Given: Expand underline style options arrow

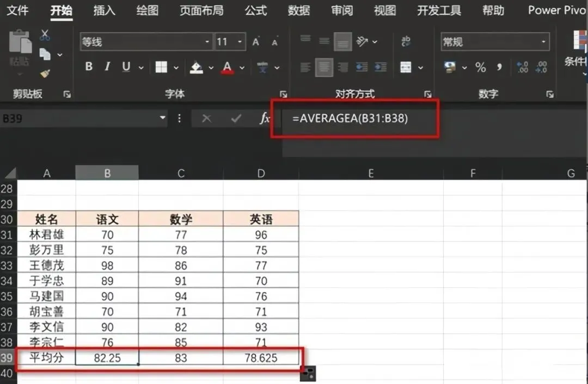Looking at the screenshot, I should tap(141, 68).
